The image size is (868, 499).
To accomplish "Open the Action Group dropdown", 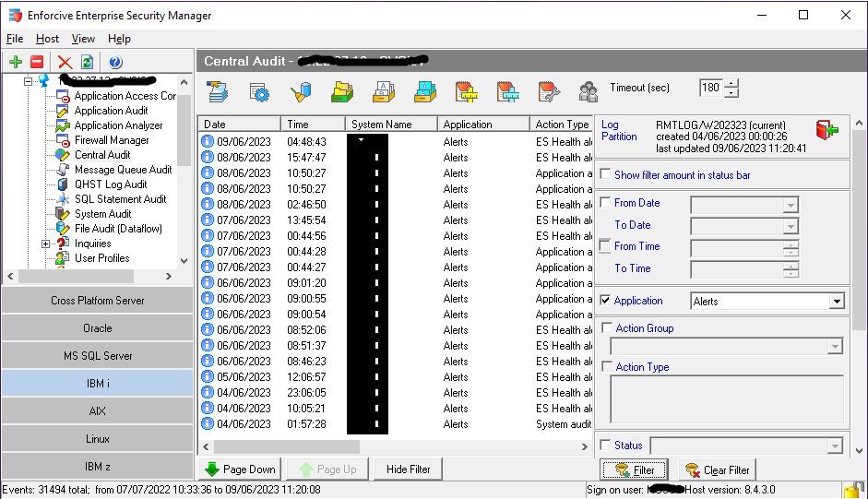I will point(835,347).
